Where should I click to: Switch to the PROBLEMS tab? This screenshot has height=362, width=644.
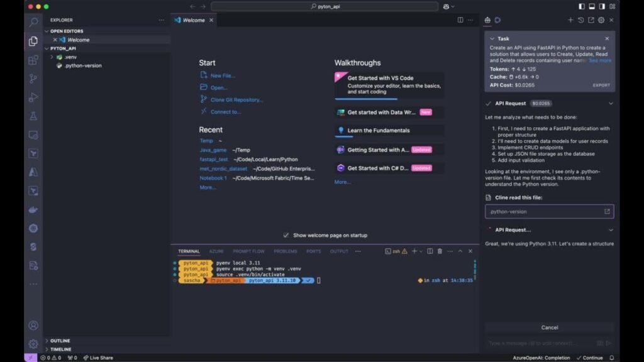coord(286,251)
